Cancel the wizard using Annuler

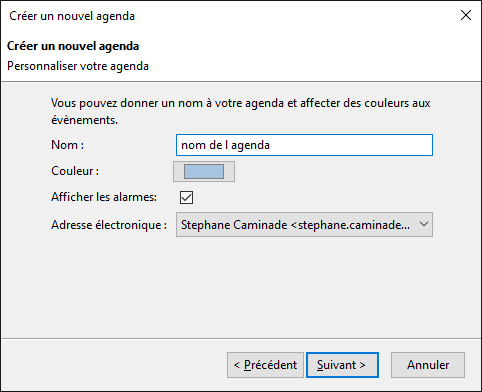[x=428, y=365]
